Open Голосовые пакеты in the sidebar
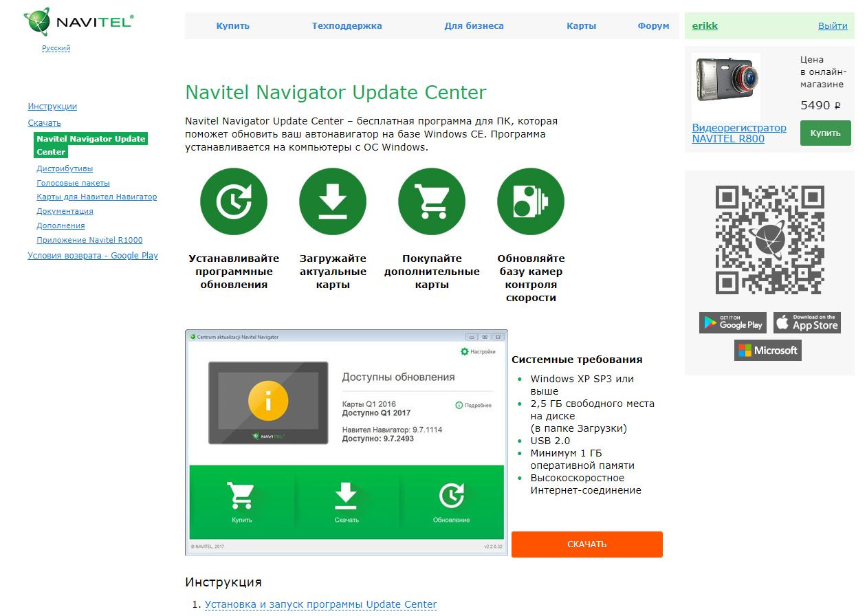Screen dimensions: 867x616 click(73, 183)
